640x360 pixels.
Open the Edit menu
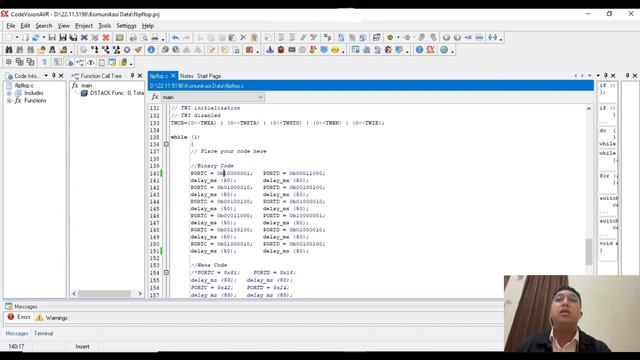coord(25,26)
